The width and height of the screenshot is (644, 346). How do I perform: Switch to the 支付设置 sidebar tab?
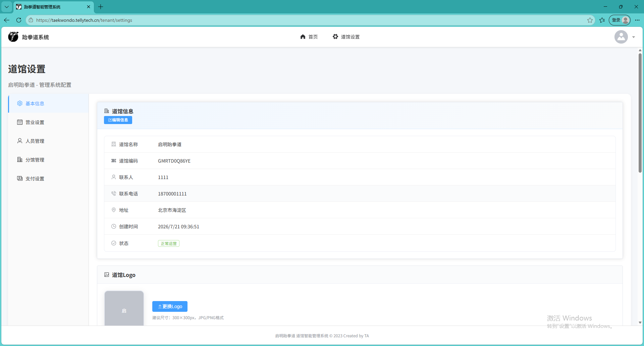[49, 178]
